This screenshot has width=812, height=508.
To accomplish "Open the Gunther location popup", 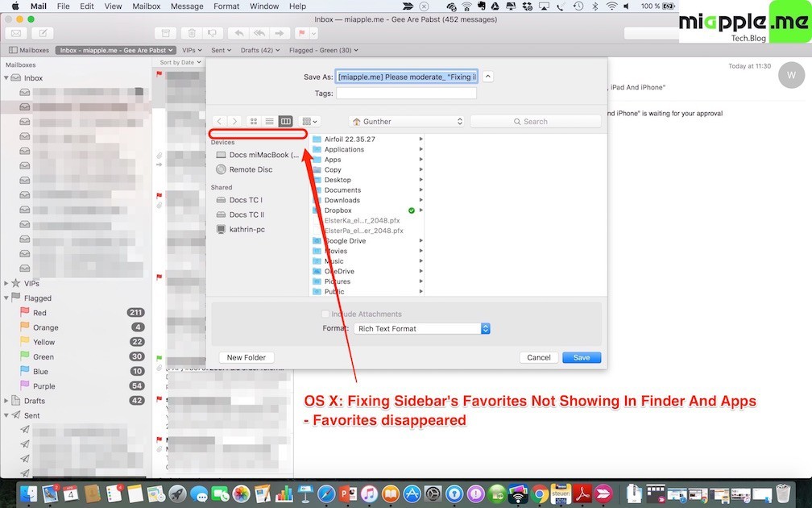I will 407,121.
